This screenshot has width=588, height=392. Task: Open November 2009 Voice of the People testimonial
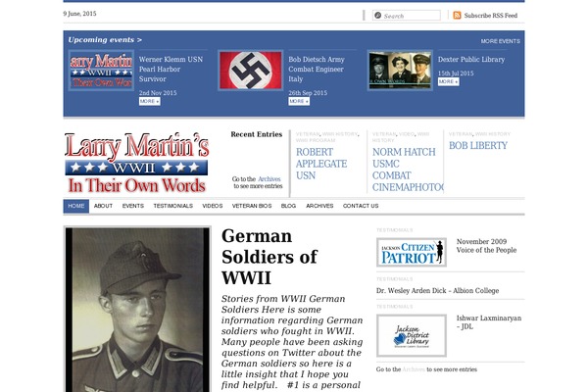486,246
